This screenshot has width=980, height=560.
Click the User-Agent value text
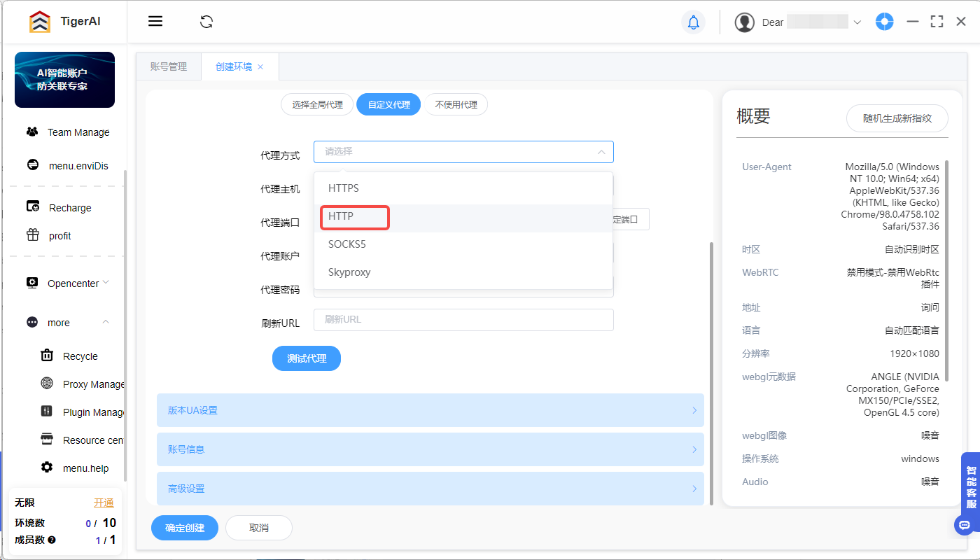(x=890, y=197)
